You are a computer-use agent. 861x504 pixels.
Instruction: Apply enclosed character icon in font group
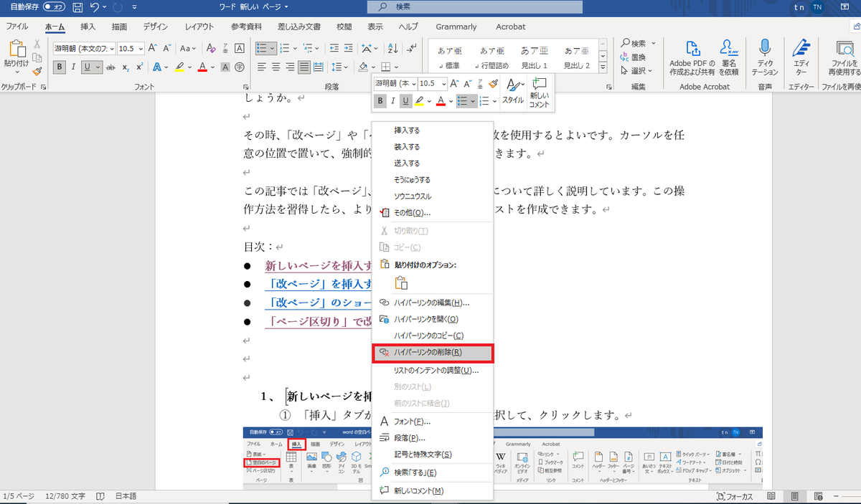[x=239, y=67]
